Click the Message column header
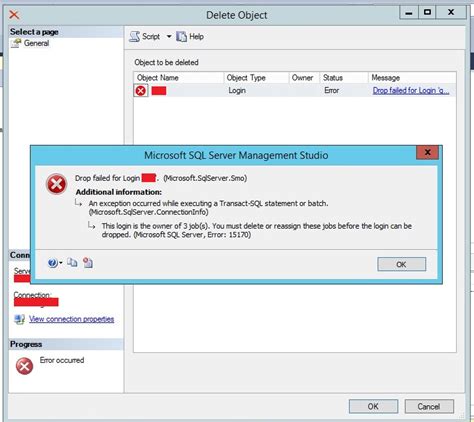474x422 pixels. [412, 78]
